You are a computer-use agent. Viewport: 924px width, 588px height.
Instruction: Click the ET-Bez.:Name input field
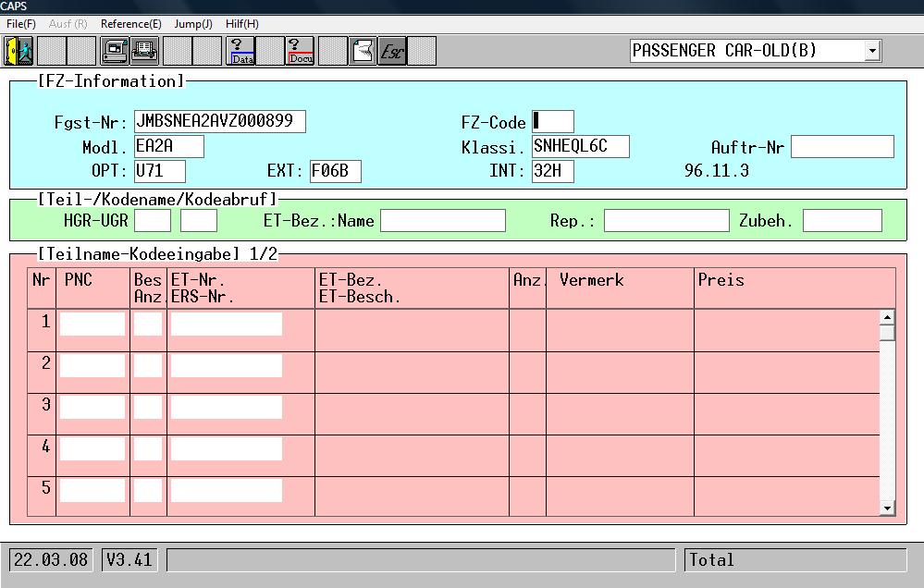443,221
